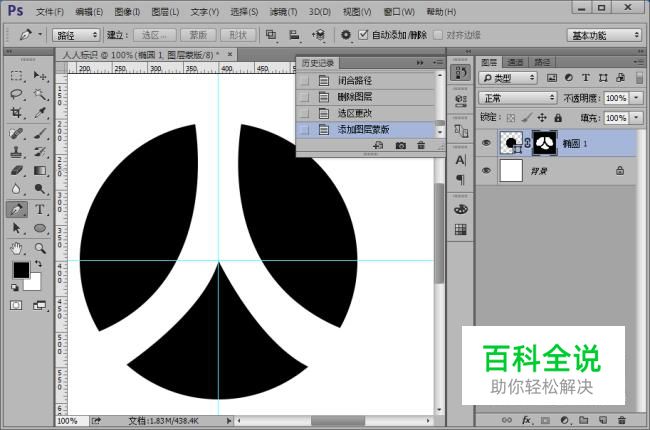Select the Eraser tool
Viewport: 650px width, 430px height.
16,170
